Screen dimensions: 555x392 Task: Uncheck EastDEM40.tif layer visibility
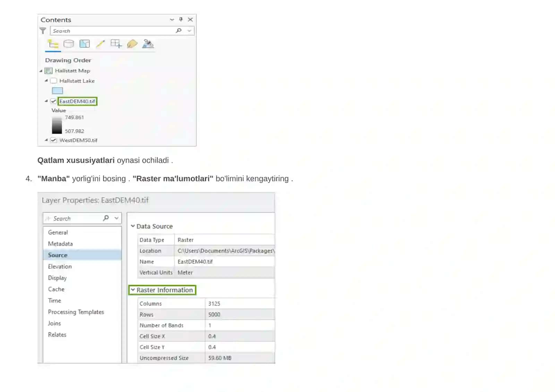tap(53, 101)
